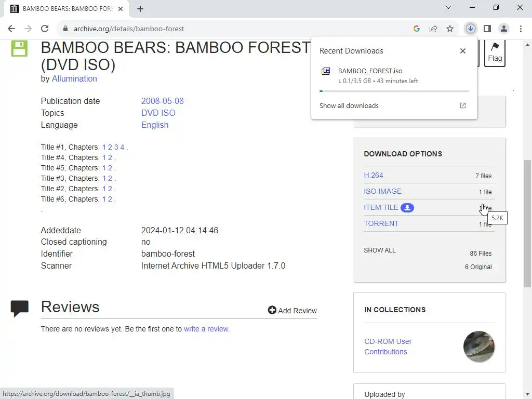532x399 pixels.
Task: Click 86 Files count
Action: tap(481, 254)
